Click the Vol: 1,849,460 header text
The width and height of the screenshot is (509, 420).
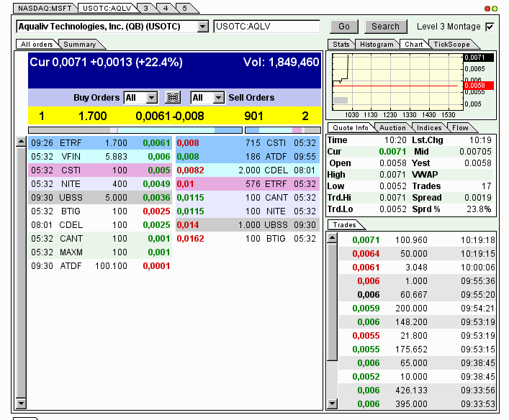(x=281, y=62)
